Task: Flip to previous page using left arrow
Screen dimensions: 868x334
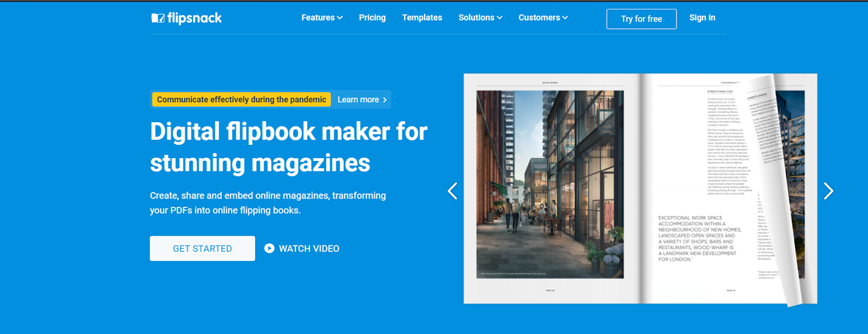Action: 452,191
